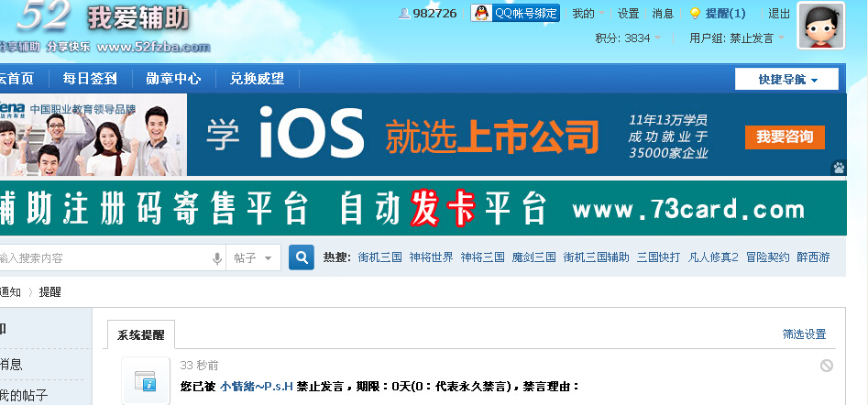The width and height of the screenshot is (868, 405).
Task: Click the paw print icon on ad
Action: click(x=840, y=168)
